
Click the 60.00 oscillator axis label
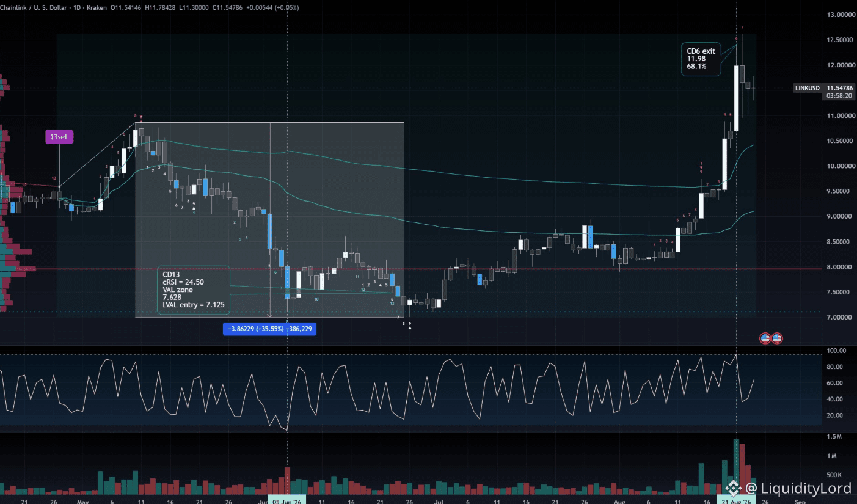pyautogui.click(x=834, y=384)
